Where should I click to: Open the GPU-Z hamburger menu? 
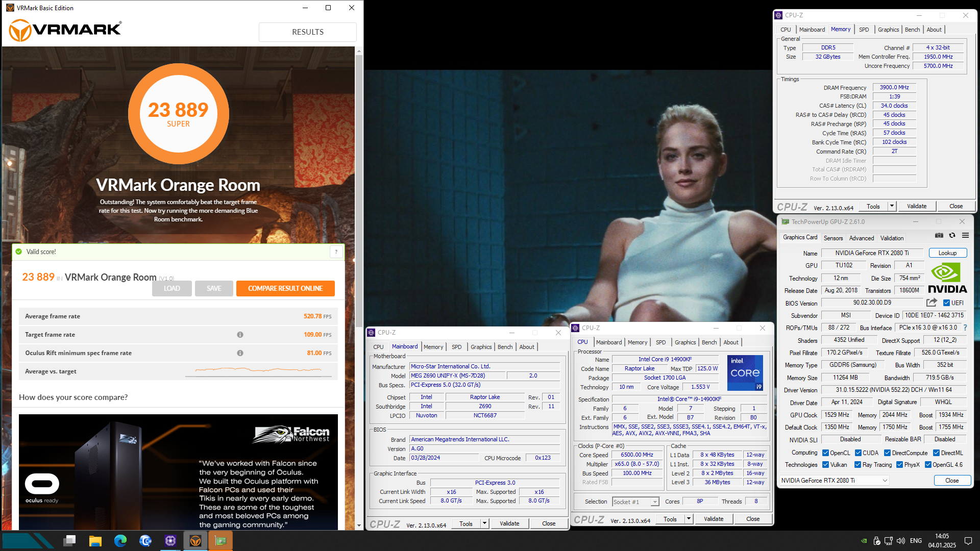[x=965, y=236]
